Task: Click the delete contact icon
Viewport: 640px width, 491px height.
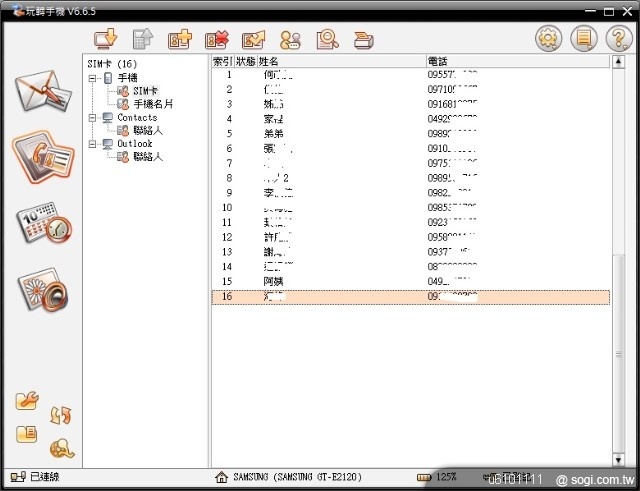Action: [216, 40]
